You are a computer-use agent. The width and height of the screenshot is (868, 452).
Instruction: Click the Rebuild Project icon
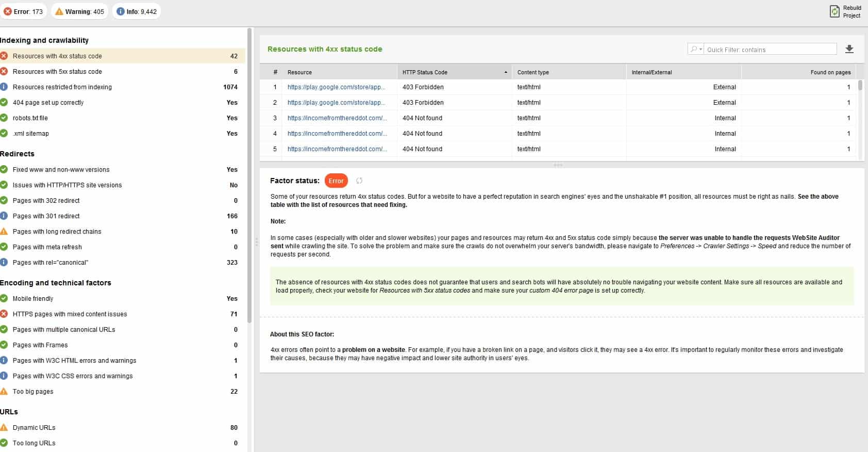pyautogui.click(x=834, y=11)
